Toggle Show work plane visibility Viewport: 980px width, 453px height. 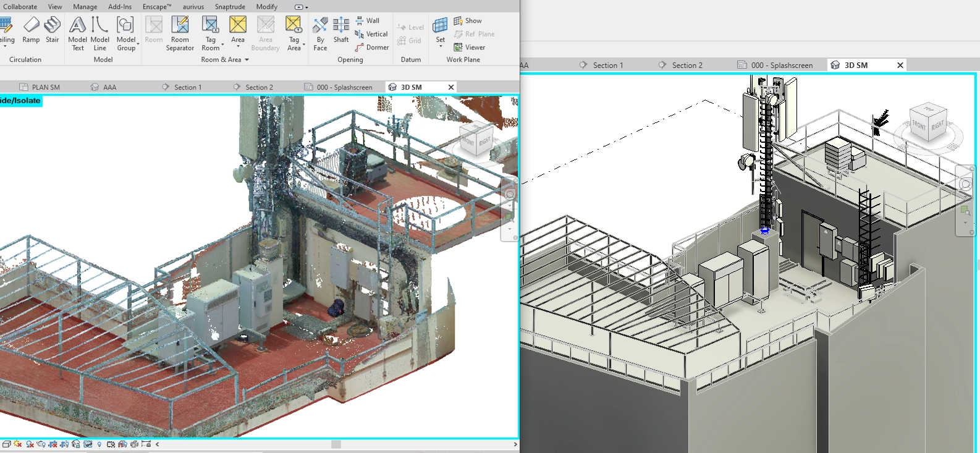click(468, 20)
